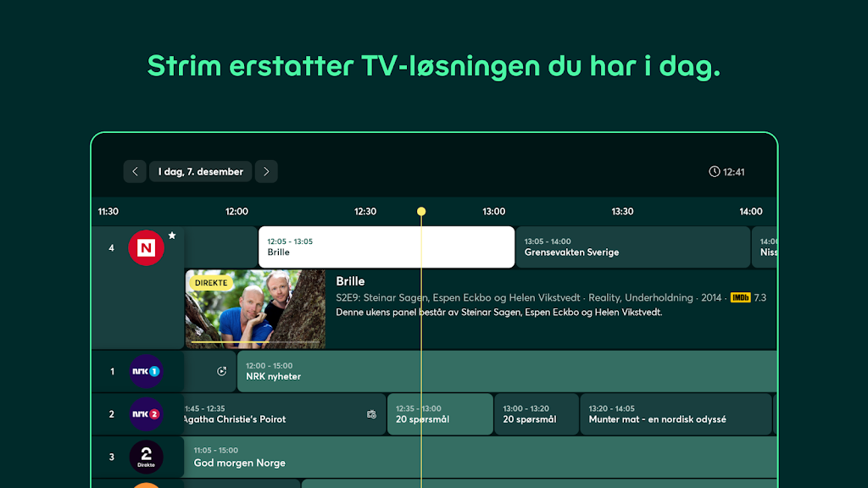Select the NRK1 channel logo
This screenshot has width=868, height=488.
146,371
